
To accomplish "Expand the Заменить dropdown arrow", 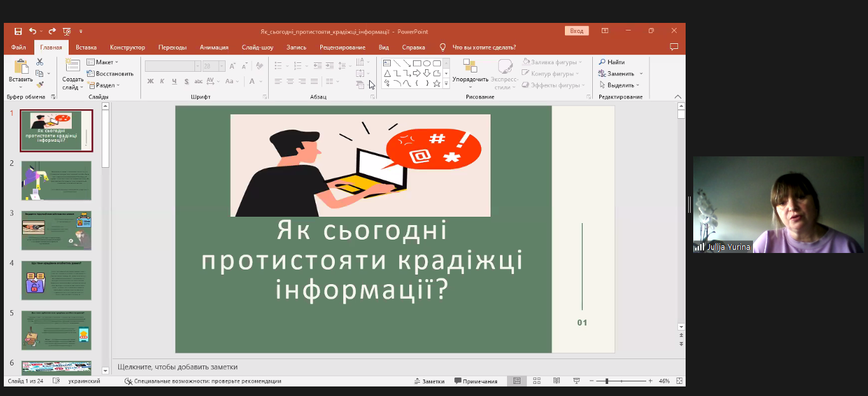I will click(x=641, y=74).
